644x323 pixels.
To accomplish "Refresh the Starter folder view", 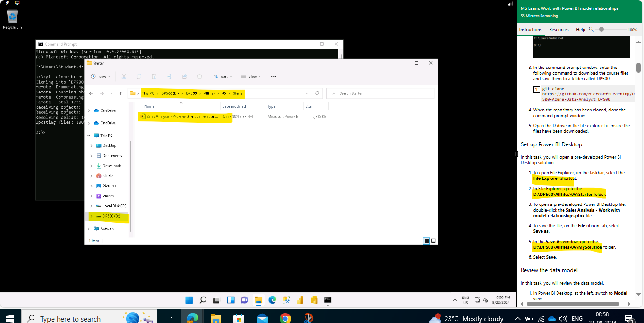I will pyautogui.click(x=317, y=93).
